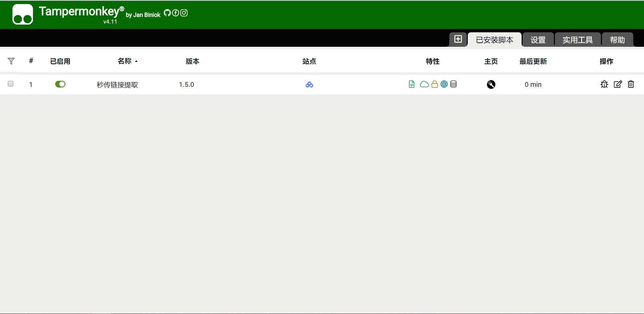Sort scripts by 版本 column header
The width and height of the screenshot is (644, 314).
[192, 61]
